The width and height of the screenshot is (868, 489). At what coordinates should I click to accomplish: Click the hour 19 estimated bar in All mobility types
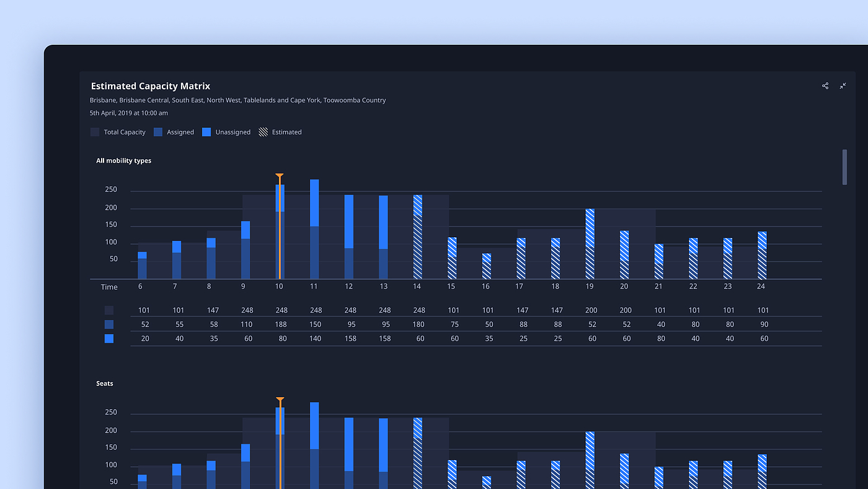pos(590,244)
